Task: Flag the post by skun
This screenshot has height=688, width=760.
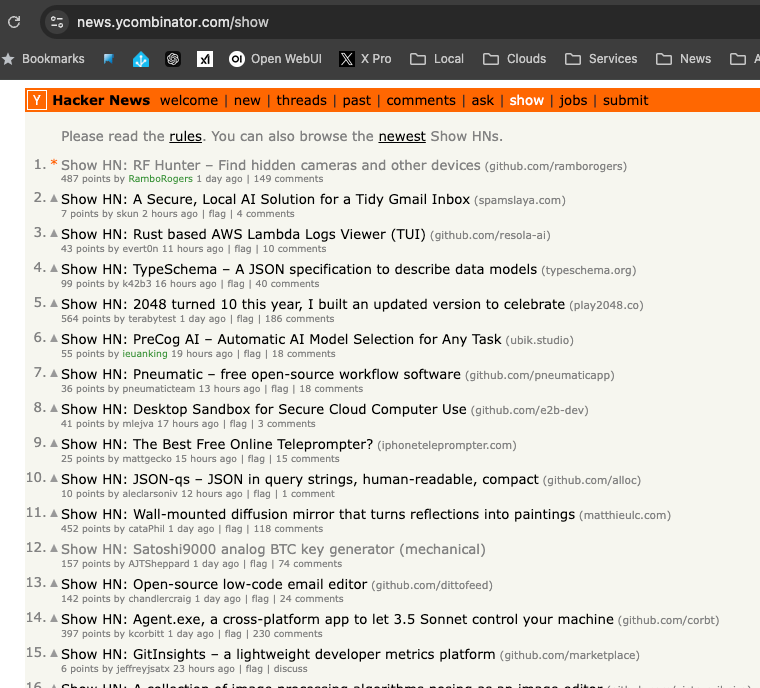Action: [x=217, y=214]
